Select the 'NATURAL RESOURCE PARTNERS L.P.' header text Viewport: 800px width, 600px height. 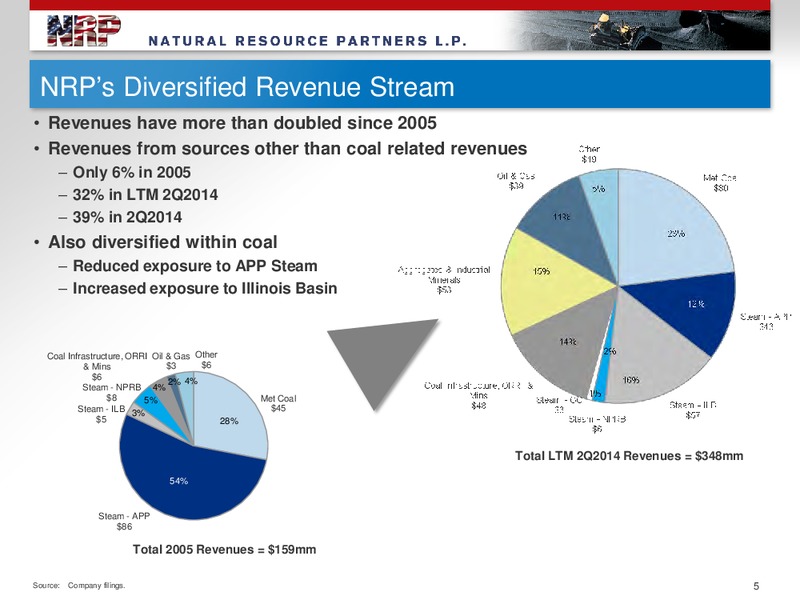(x=308, y=41)
